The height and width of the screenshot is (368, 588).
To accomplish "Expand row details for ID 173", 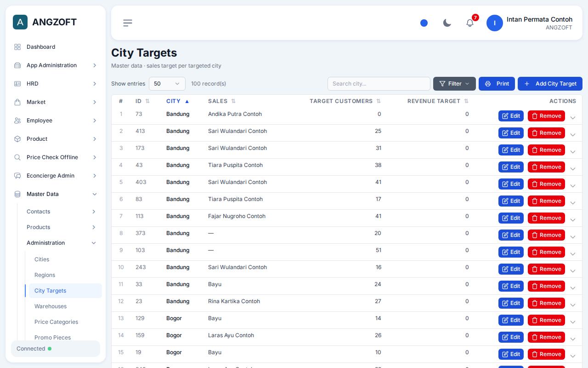I will (573, 152).
